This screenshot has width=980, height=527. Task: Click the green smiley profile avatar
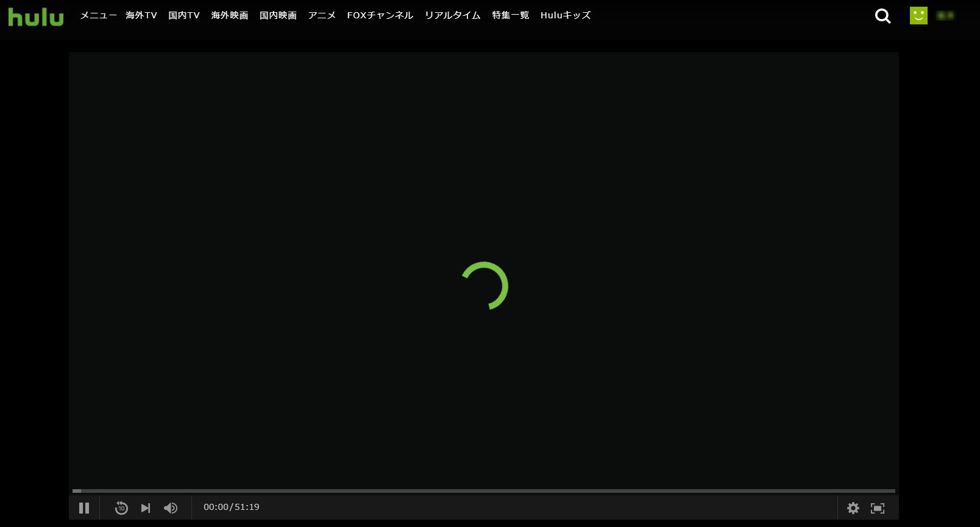click(x=918, y=15)
